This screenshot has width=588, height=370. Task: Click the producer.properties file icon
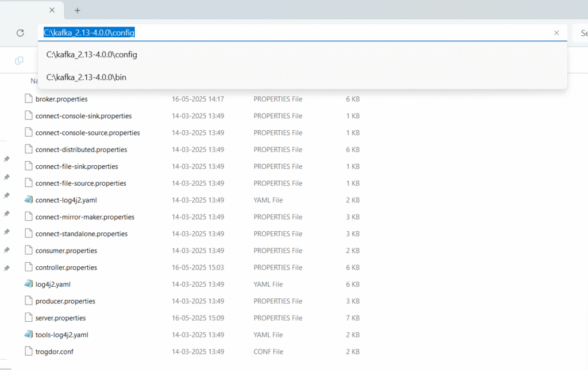(x=29, y=301)
